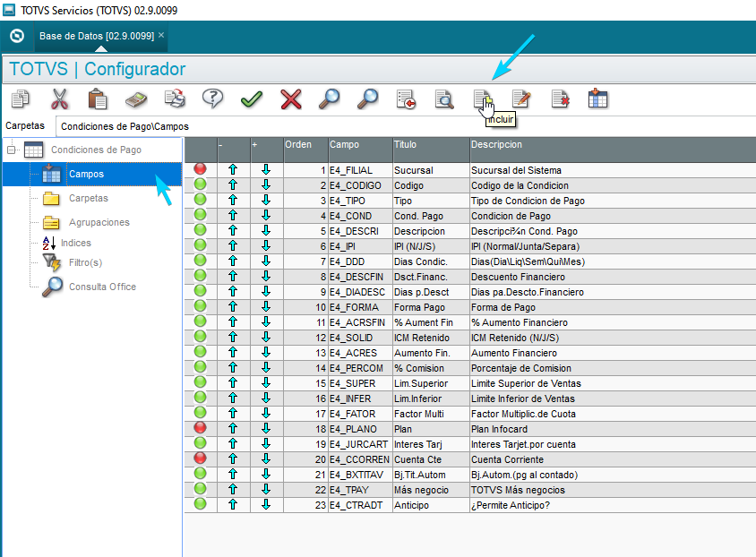Move E4_DDD row down with arrow
This screenshot has width=756, height=557.
[266, 261]
